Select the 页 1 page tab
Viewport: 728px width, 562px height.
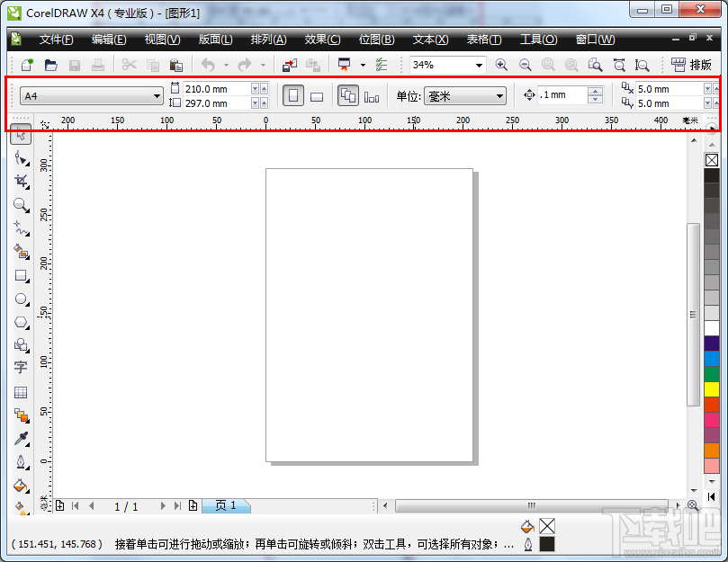[x=226, y=505]
